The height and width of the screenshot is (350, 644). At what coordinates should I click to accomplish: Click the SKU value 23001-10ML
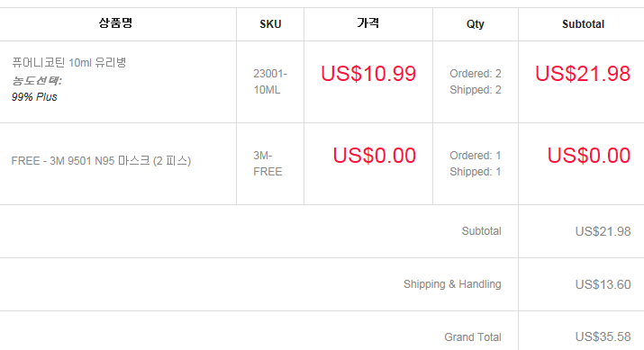(x=270, y=82)
